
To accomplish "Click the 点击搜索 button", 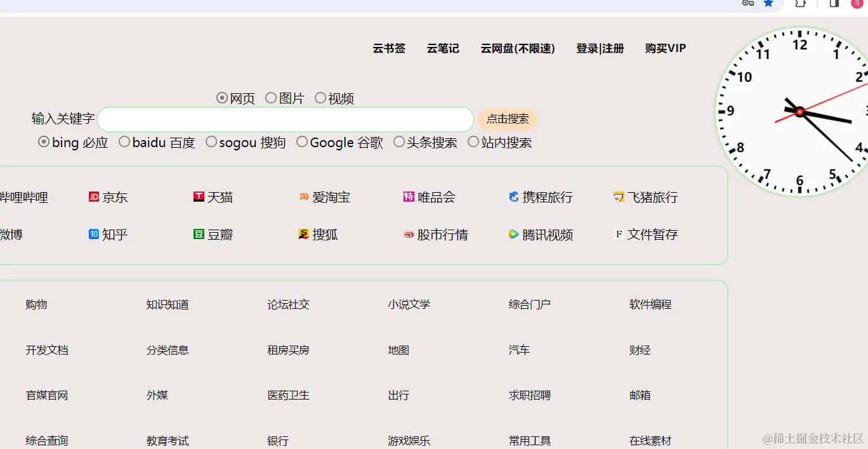I will (x=508, y=119).
